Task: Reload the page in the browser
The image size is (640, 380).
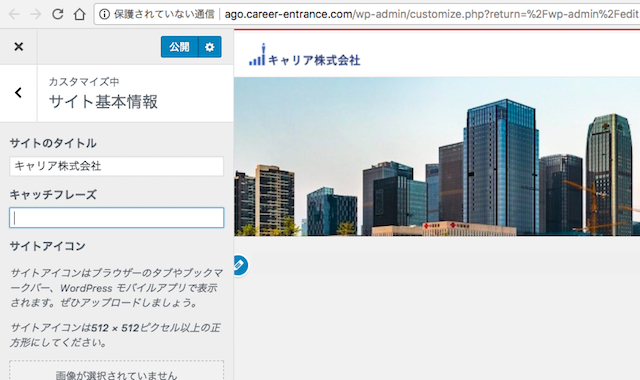Action: [58, 14]
